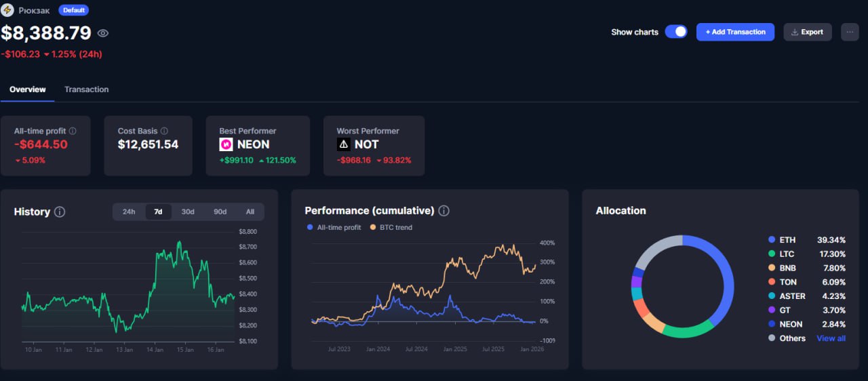Toggle the BTC trend legend series

tap(391, 228)
